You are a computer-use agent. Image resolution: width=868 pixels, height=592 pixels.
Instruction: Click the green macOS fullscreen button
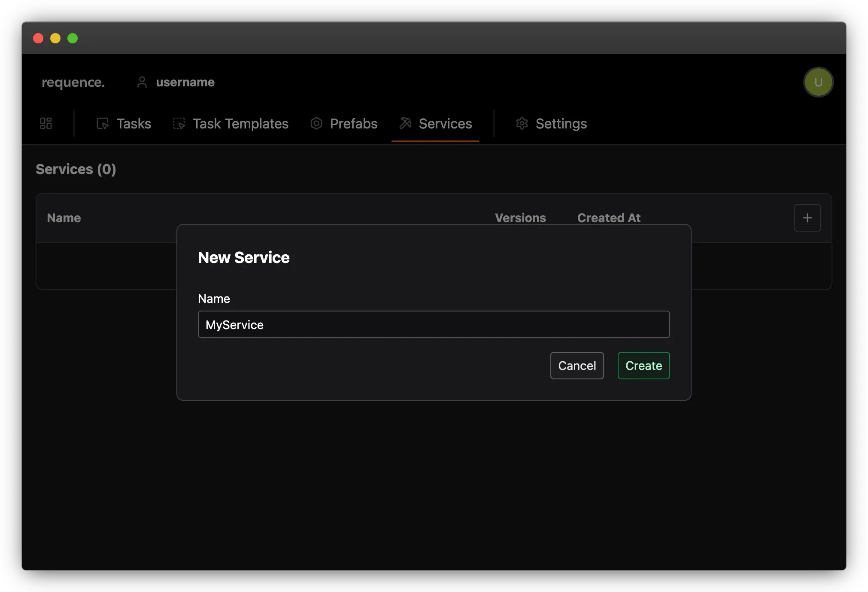click(73, 38)
